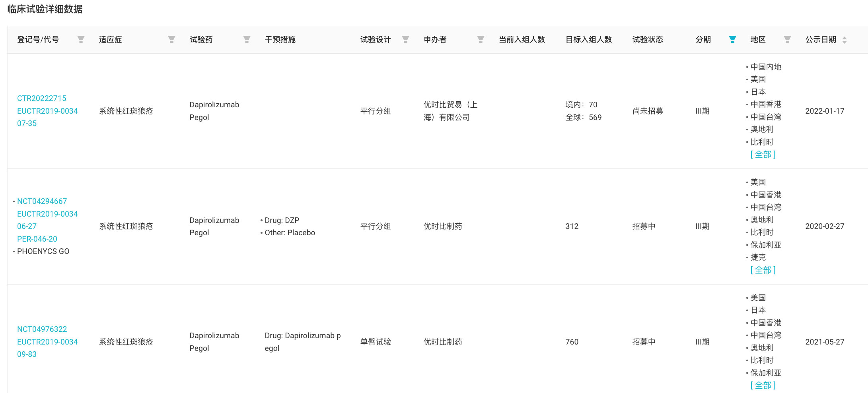
Task: Open filter for 登记号/代号 column
Action: 81,39
